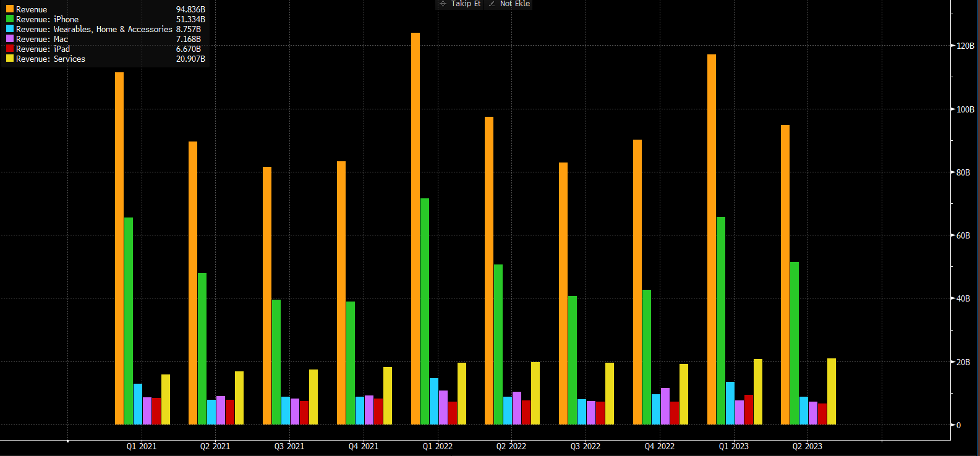Click the Q4 2021 axis label
The height and width of the screenshot is (456, 980).
point(364,446)
